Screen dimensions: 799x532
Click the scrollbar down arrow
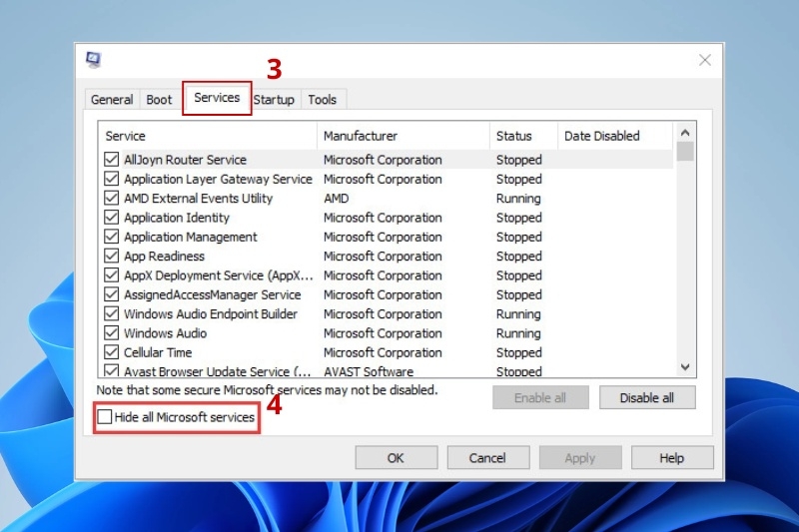coord(685,367)
